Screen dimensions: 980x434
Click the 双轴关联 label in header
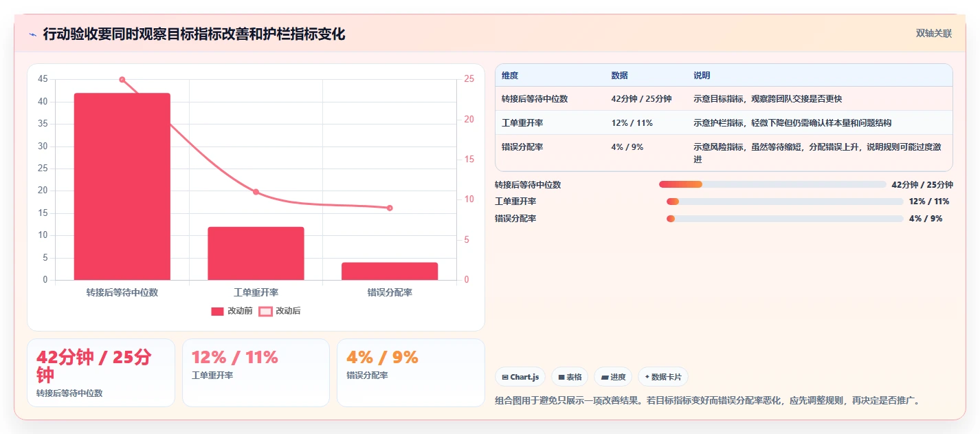point(934,34)
